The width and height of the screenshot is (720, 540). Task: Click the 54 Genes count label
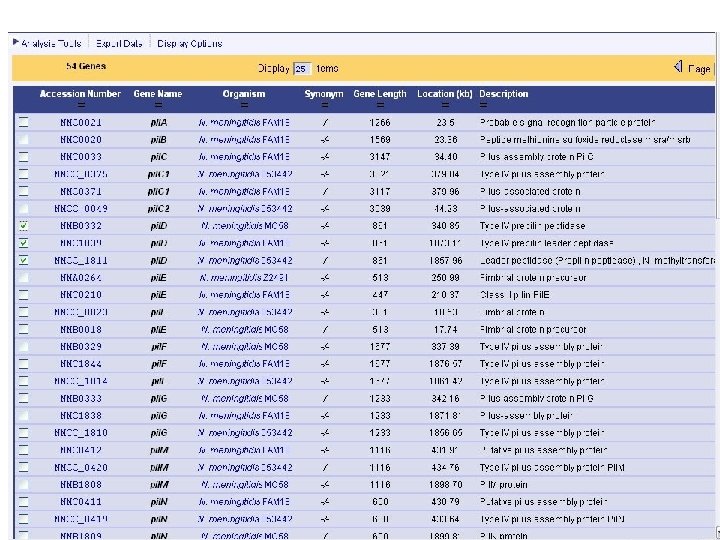click(x=86, y=66)
